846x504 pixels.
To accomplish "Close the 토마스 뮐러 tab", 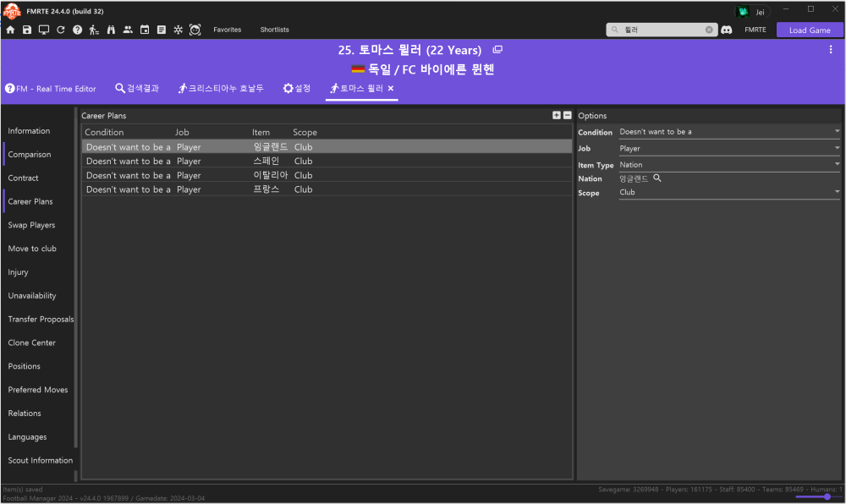I will tap(391, 89).
